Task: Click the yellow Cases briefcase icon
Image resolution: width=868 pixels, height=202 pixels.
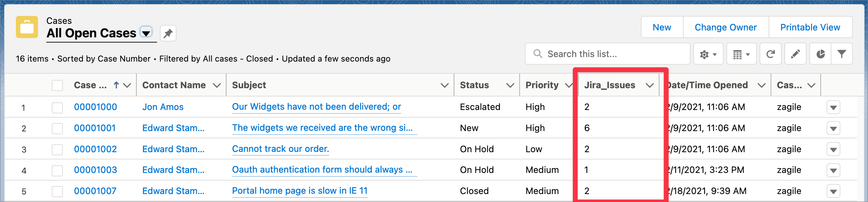Action: pos(27,27)
